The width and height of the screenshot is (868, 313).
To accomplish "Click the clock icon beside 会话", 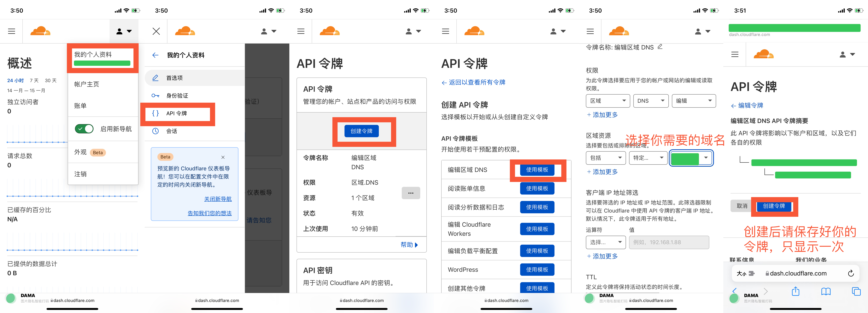I will pyautogui.click(x=155, y=131).
